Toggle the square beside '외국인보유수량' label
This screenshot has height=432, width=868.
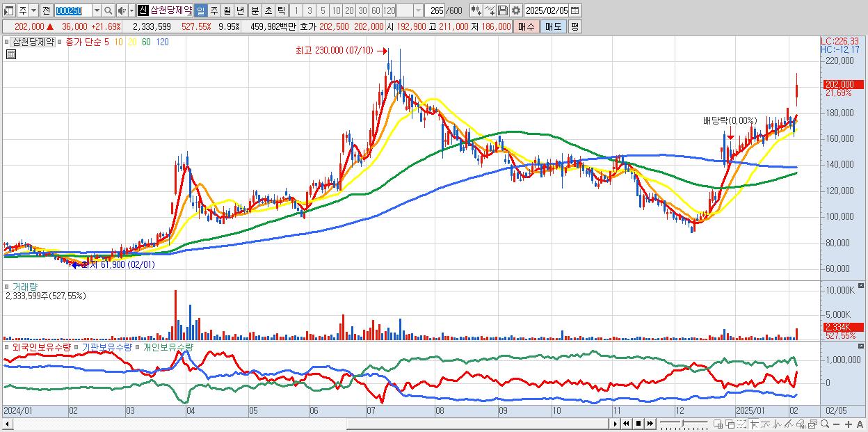pyautogui.click(x=7, y=346)
